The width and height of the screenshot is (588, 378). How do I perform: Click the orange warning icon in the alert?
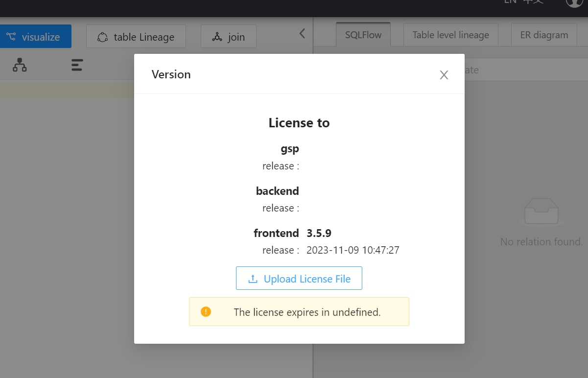tap(206, 311)
